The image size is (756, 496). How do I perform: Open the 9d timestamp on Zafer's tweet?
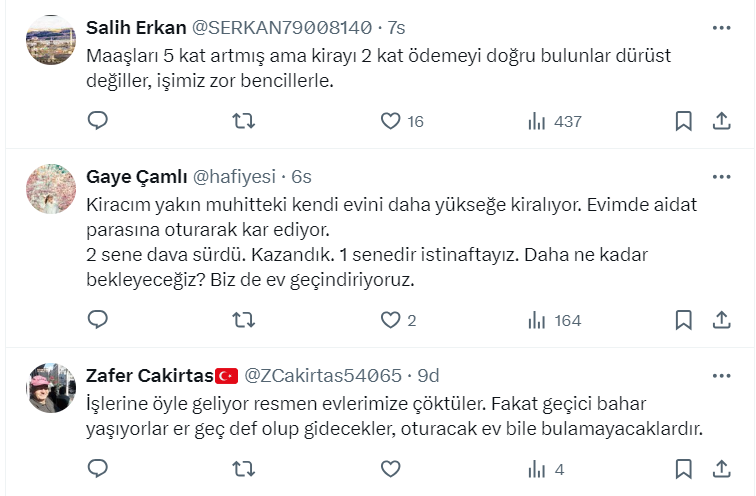point(428,376)
